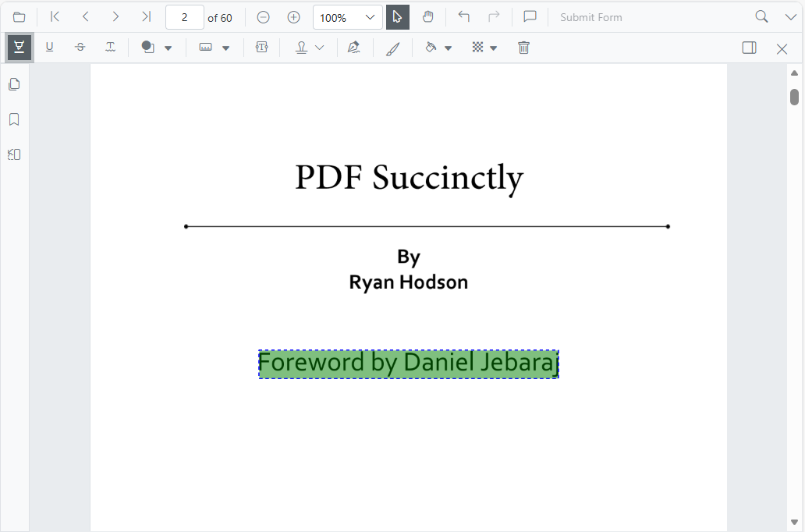This screenshot has height=532, width=805.
Task: Delete the selected annotation with trash icon
Action: [524, 48]
